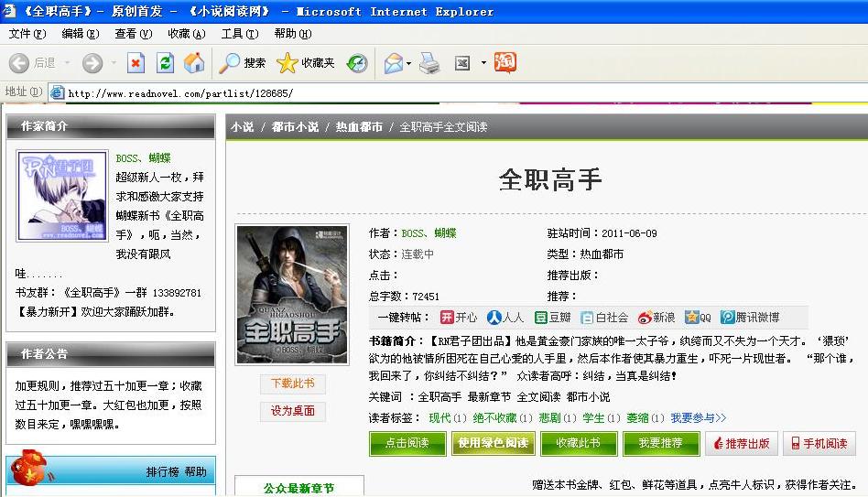Viewport: 868px width, 497px height.
Task: Open Favorites star icon (收藏夹)
Action: 287,63
